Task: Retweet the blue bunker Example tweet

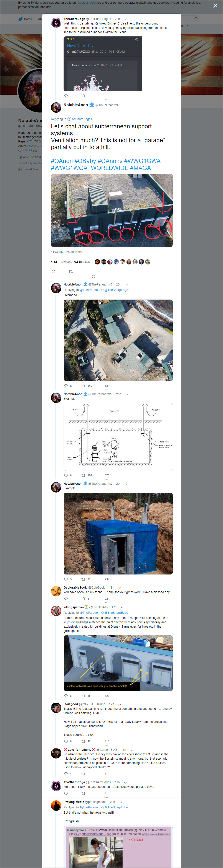Action: click(x=83, y=579)
